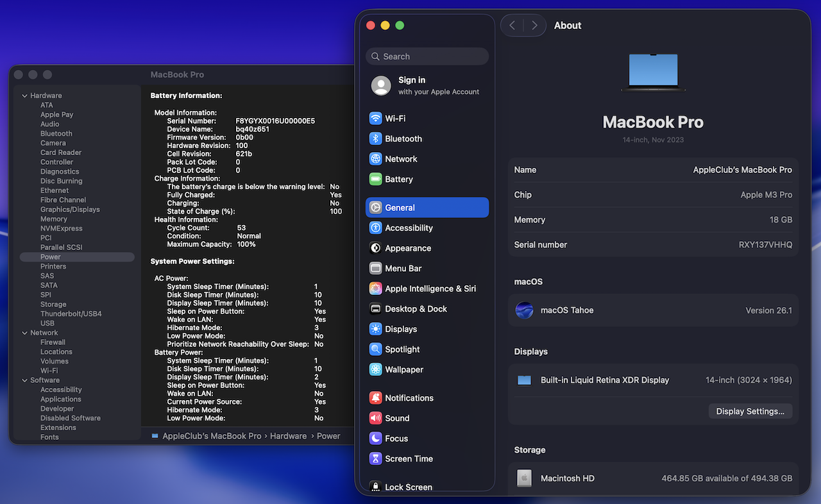Click the Apple Intelligence & Siri icon
This screenshot has width=821, height=504.
pyautogui.click(x=375, y=289)
